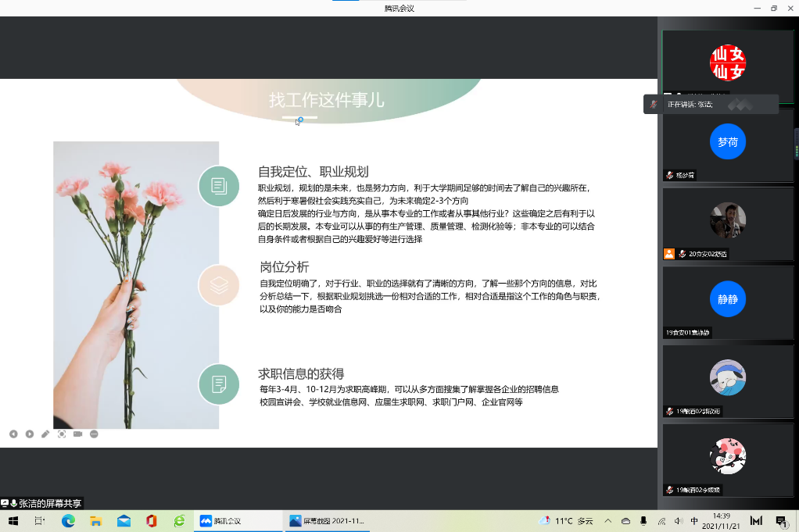Viewport: 799px width, 532px height.
Task: Open Microsoft Edge from the taskbar
Action: [x=68, y=521]
